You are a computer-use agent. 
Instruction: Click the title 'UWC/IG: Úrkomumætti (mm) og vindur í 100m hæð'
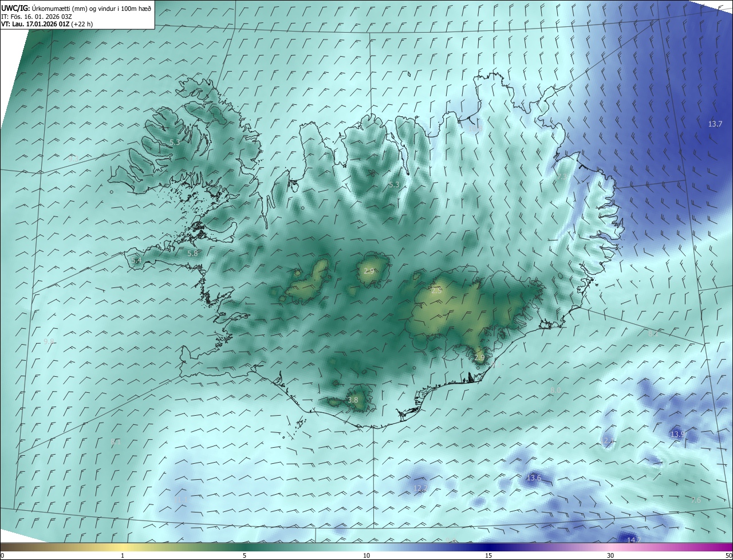pyautogui.click(x=76, y=8)
